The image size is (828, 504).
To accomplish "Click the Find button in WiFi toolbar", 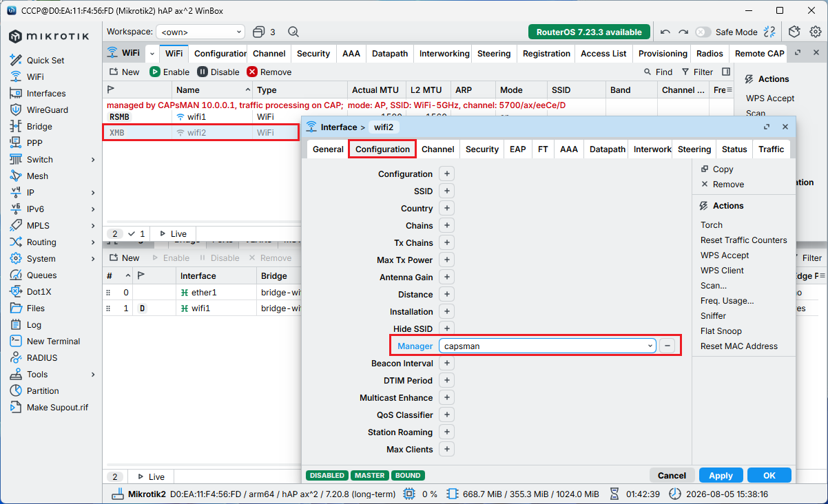I will tap(658, 72).
